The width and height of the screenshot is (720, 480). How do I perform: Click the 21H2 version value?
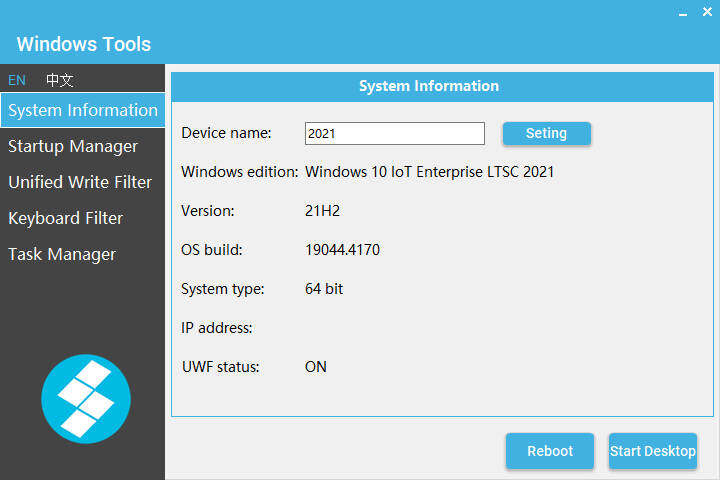coord(322,211)
